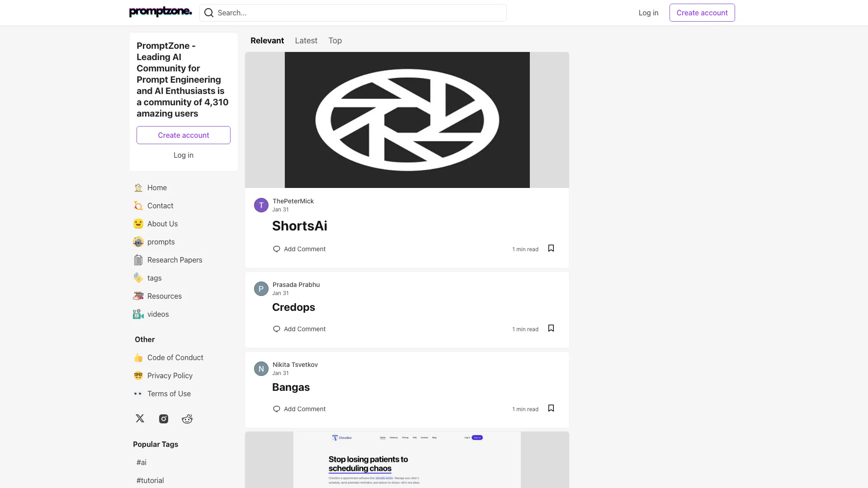Add Comment on the Bangas post

tap(299, 409)
